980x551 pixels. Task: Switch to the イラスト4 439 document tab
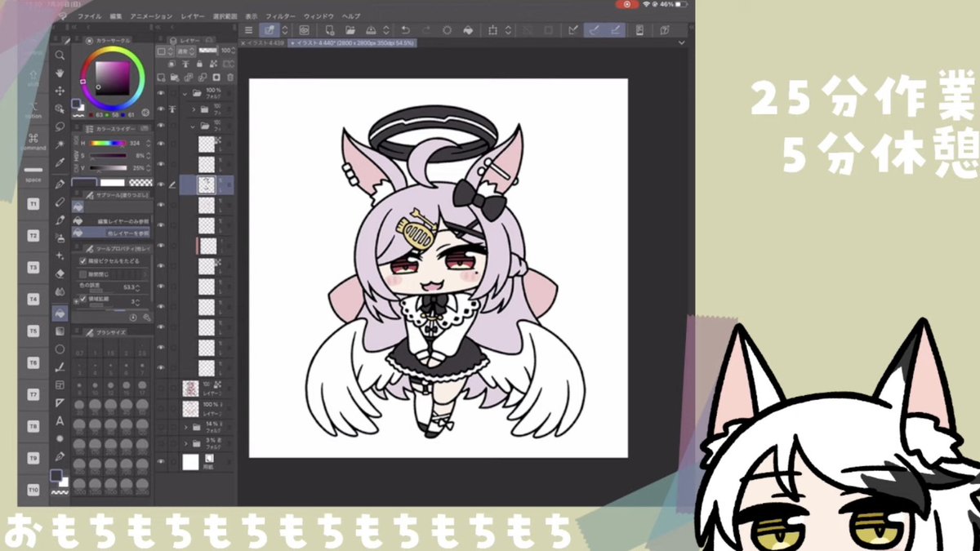263,42
